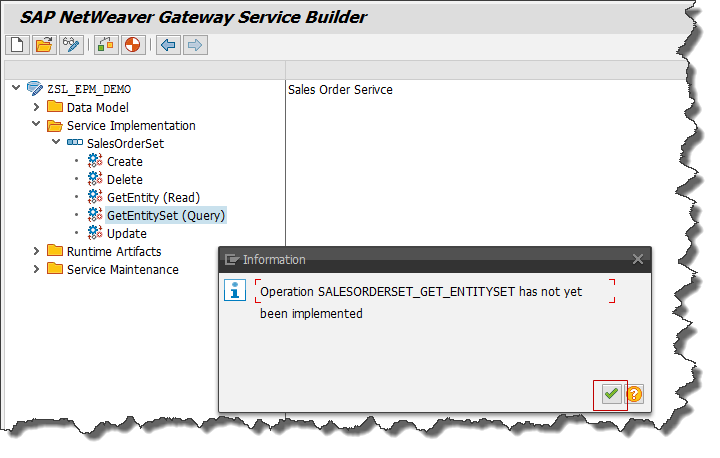Collapse the Service Implementation folder
This screenshot has width=720, height=458.
[37, 125]
